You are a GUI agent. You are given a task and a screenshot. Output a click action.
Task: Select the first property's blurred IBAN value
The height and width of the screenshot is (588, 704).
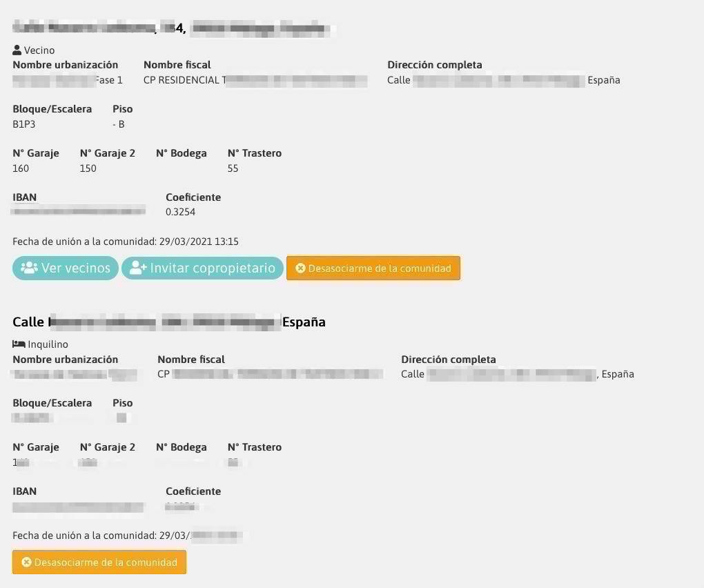[x=78, y=210]
